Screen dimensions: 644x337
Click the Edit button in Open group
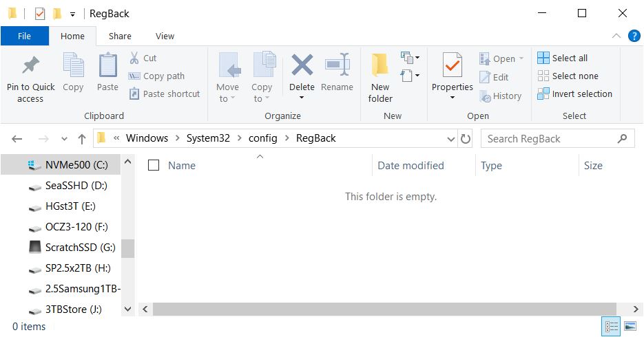(494, 77)
